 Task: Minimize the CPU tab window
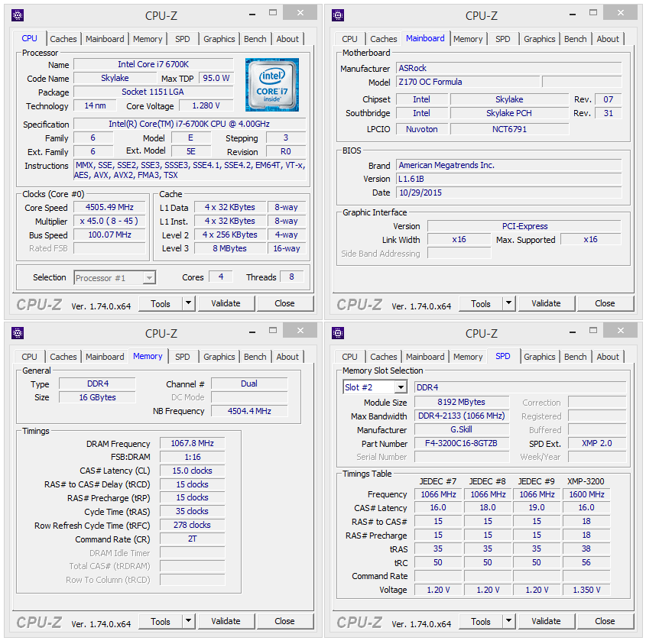[252, 14]
